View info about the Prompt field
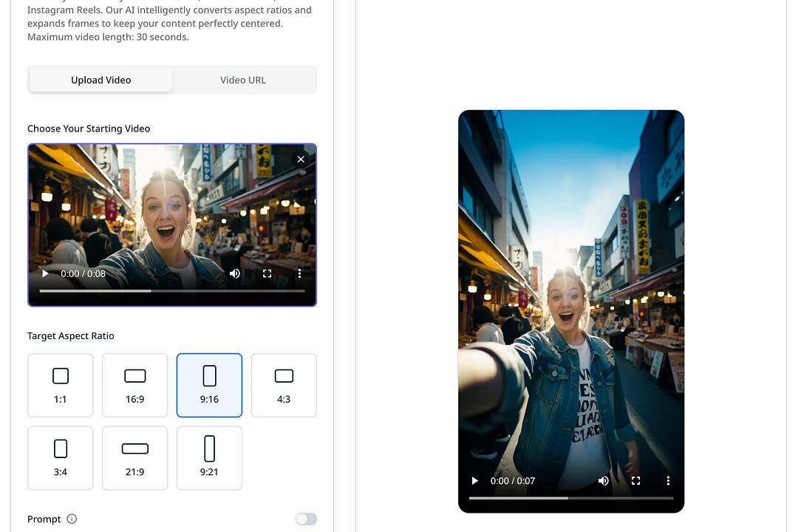798x532 pixels. pyautogui.click(x=72, y=519)
